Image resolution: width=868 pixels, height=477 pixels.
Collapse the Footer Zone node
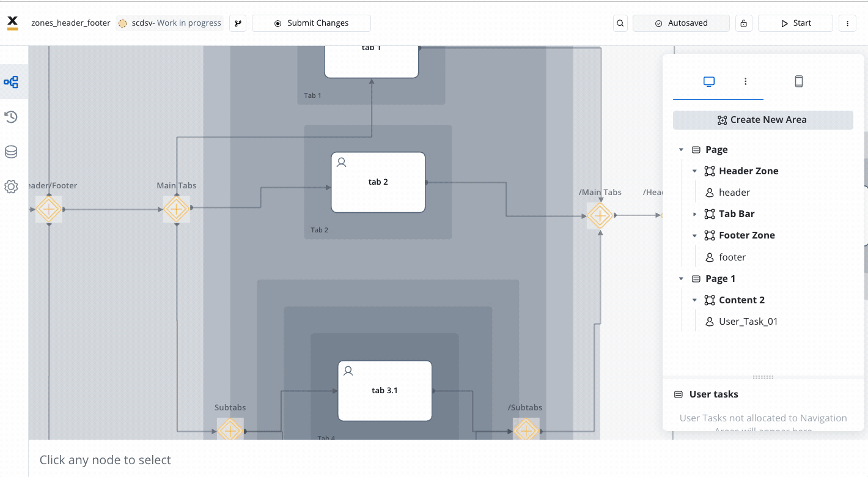(694, 235)
